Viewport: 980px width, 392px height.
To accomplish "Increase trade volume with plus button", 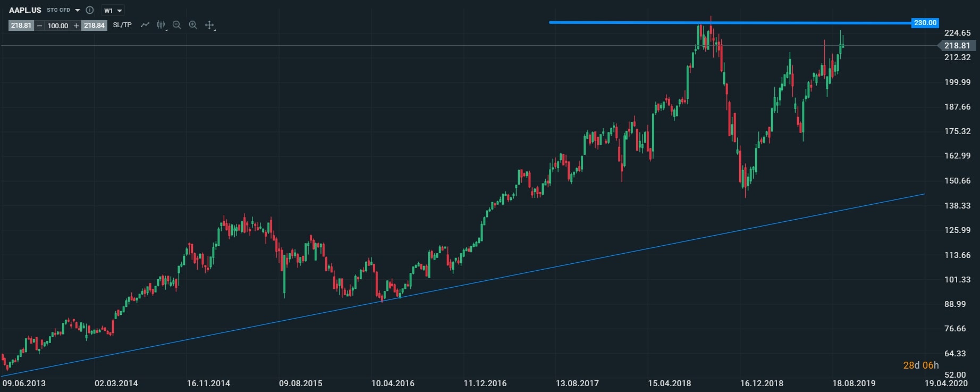I will (76, 26).
